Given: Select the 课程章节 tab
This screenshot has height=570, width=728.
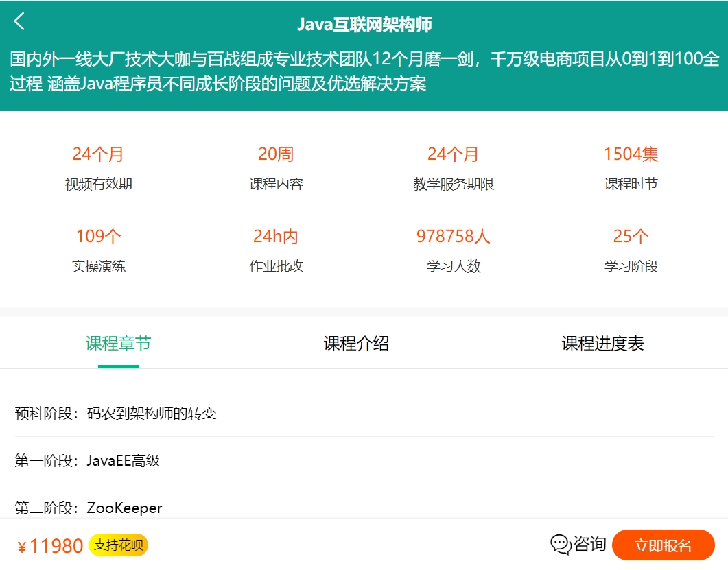Looking at the screenshot, I should point(119,344).
